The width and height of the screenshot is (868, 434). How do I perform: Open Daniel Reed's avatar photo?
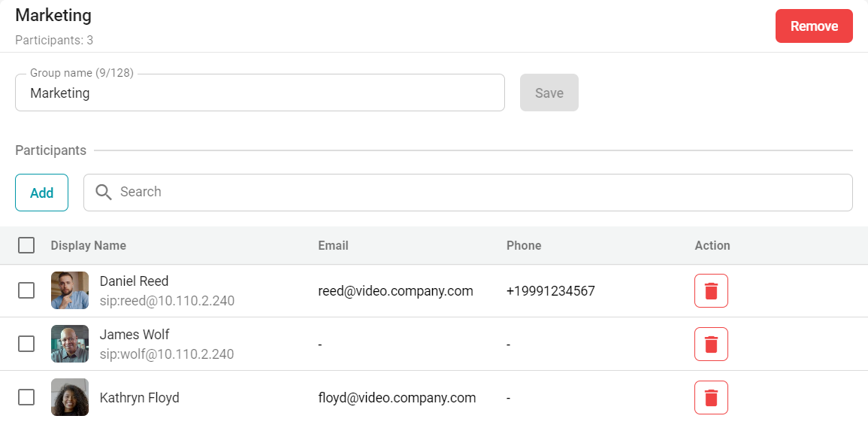pos(70,290)
